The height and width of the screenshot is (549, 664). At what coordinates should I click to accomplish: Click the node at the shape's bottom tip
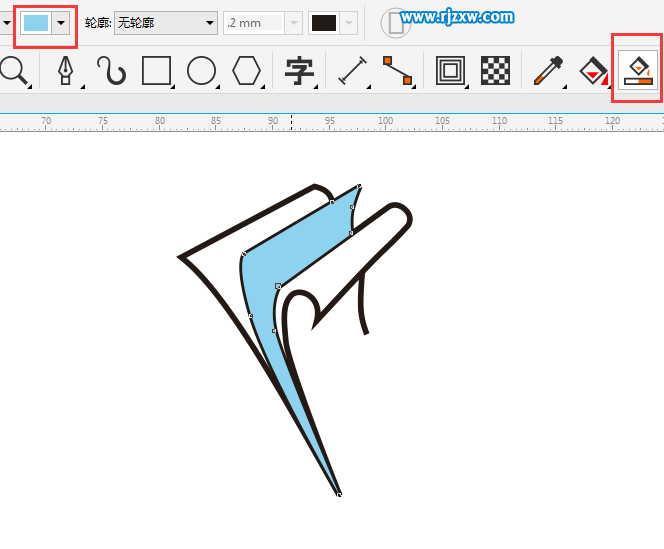pyautogui.click(x=339, y=494)
